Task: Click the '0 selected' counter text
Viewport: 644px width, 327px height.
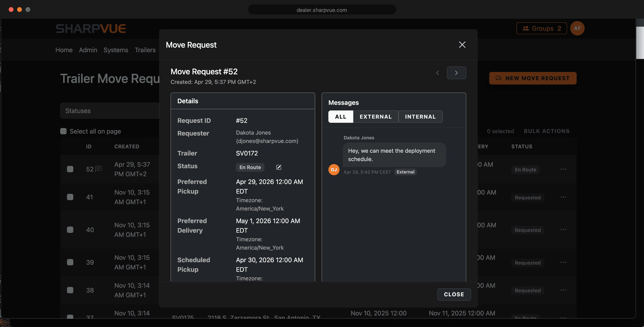Action: coord(500,131)
